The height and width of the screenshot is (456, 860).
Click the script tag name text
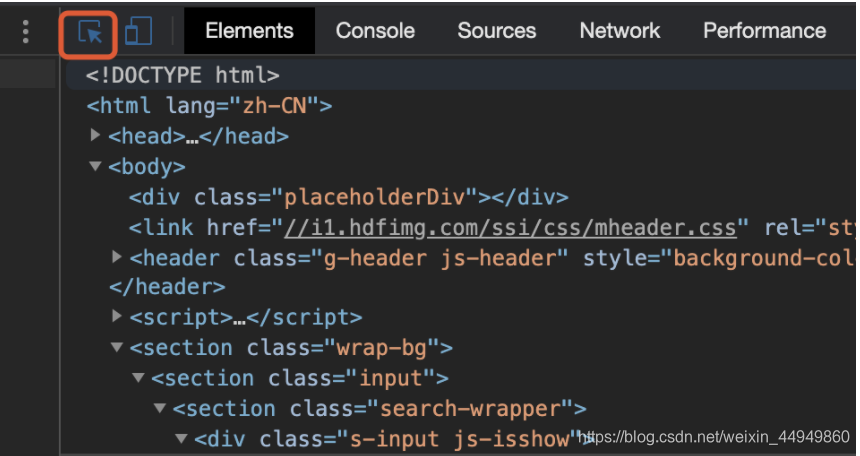coord(181,318)
